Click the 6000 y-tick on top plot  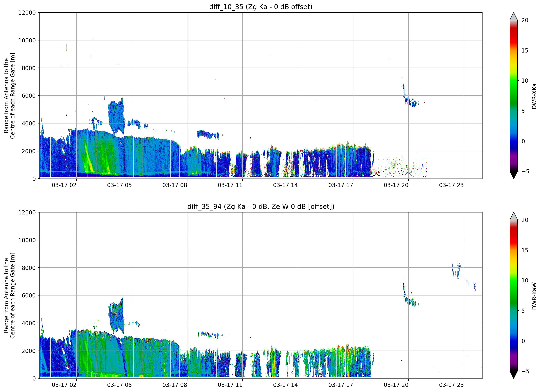pyautogui.click(x=29, y=96)
